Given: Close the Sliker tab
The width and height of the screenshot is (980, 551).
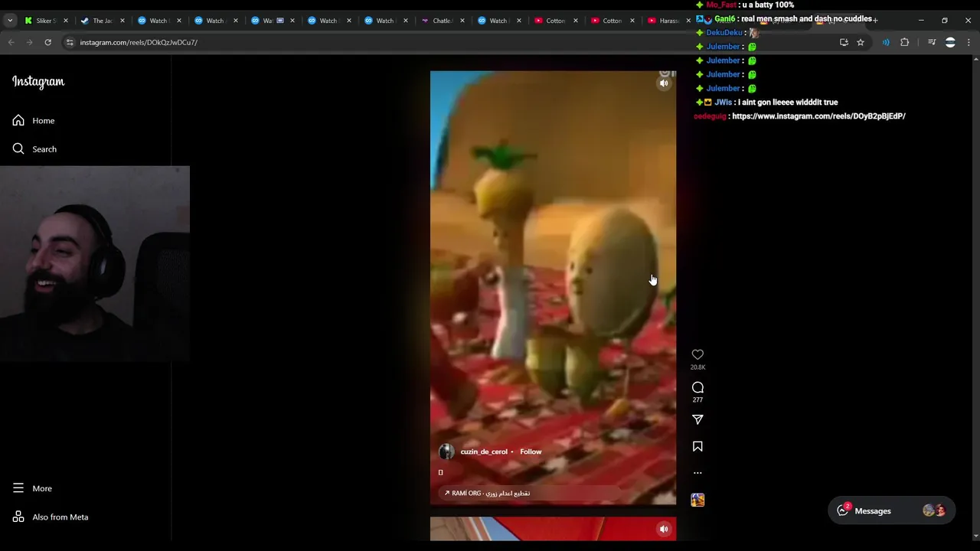Looking at the screenshot, I should click(x=66, y=21).
